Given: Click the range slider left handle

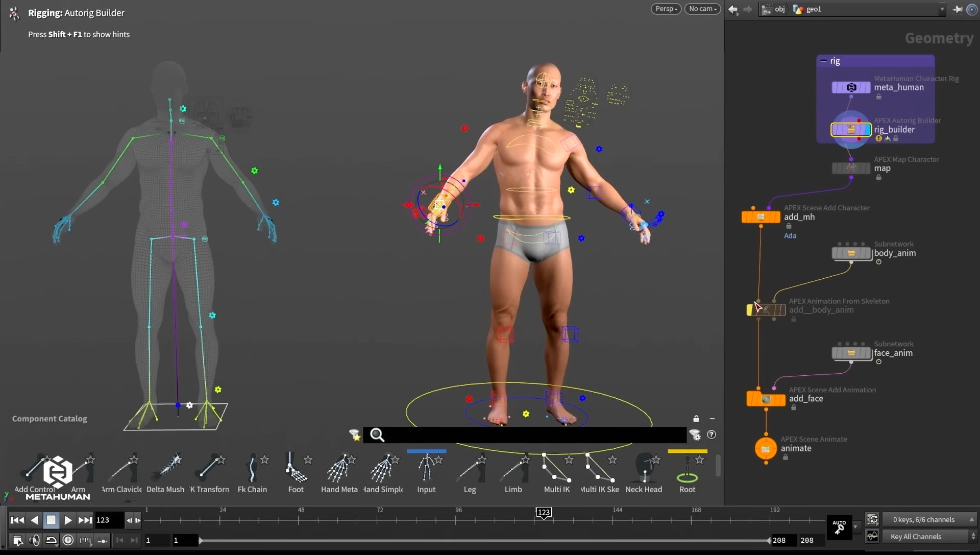Looking at the screenshot, I should point(201,540).
